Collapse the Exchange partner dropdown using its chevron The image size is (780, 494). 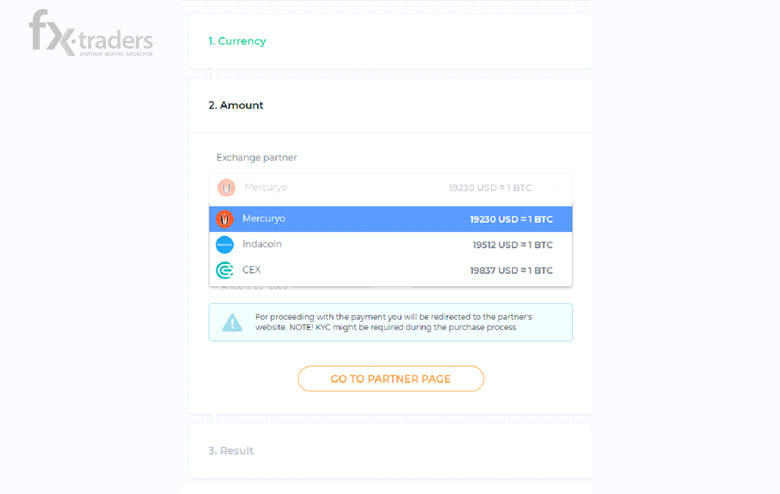tap(556, 188)
